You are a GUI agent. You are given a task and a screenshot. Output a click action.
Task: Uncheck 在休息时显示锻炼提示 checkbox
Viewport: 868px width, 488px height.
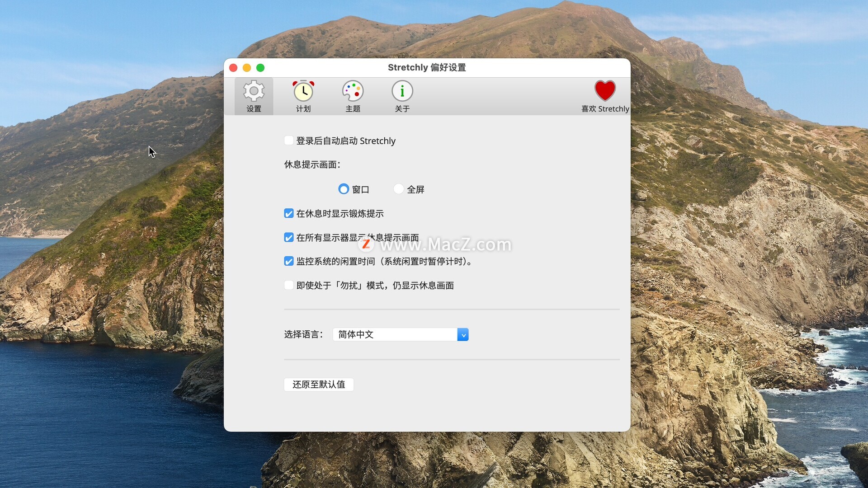tap(288, 213)
